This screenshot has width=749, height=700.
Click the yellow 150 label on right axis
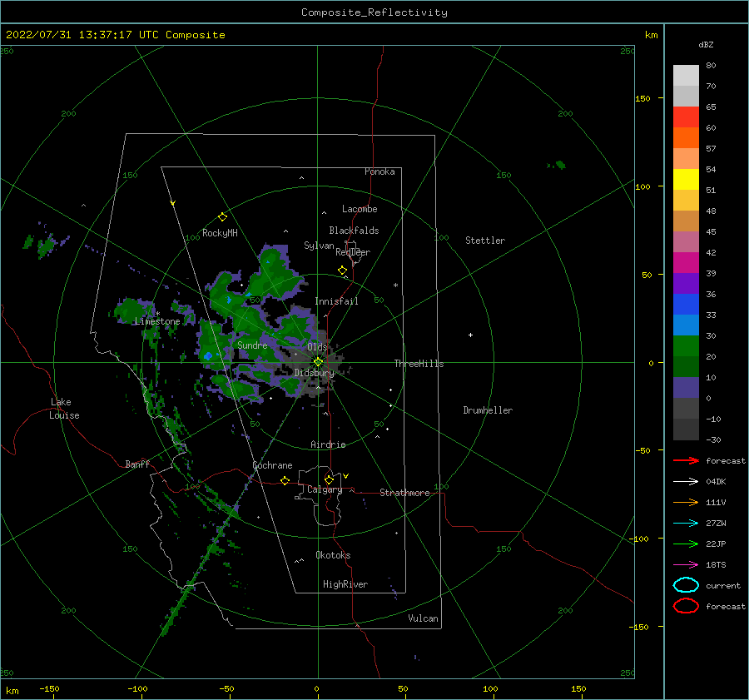[x=642, y=98]
